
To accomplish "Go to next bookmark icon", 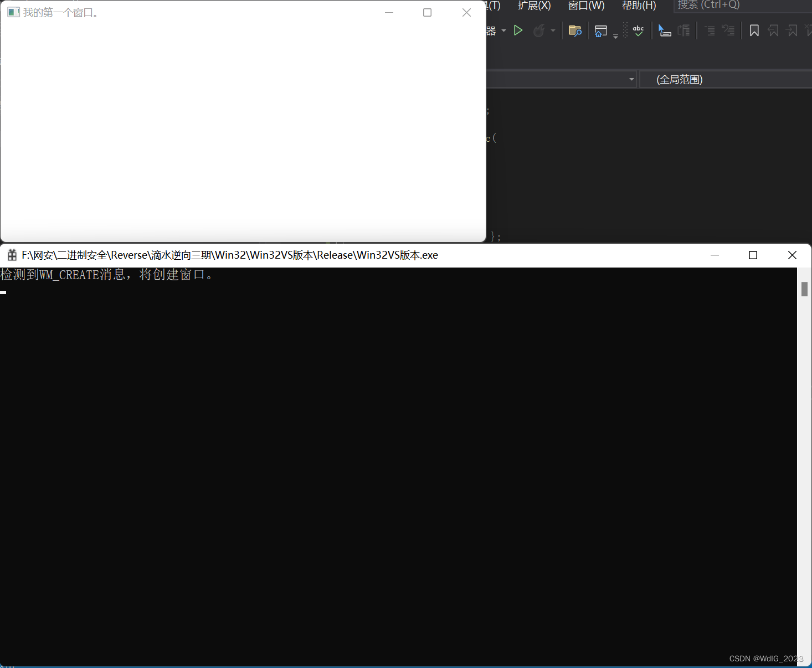I will point(793,30).
